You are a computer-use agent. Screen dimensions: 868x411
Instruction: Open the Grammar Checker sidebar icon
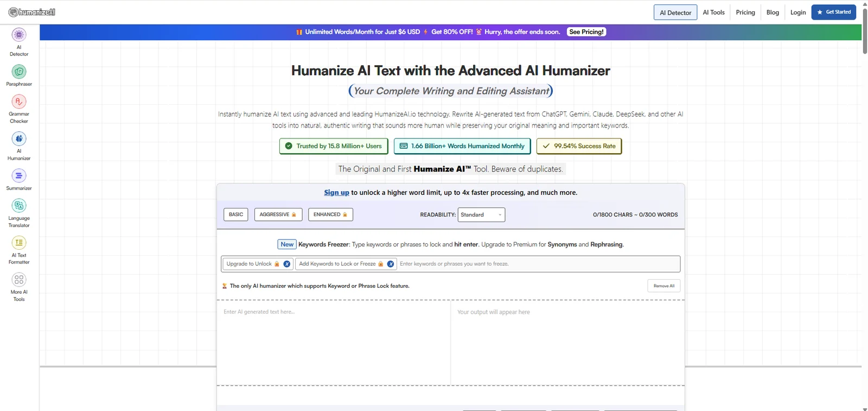pos(19,102)
